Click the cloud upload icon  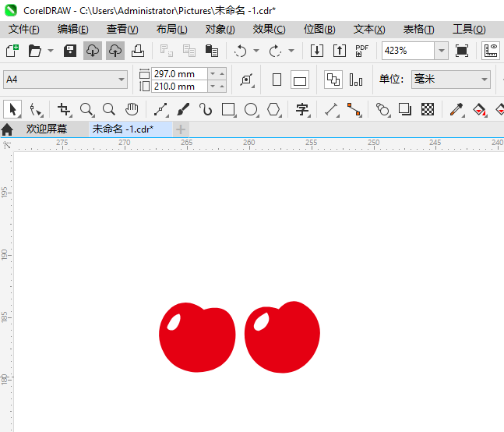tap(115, 51)
